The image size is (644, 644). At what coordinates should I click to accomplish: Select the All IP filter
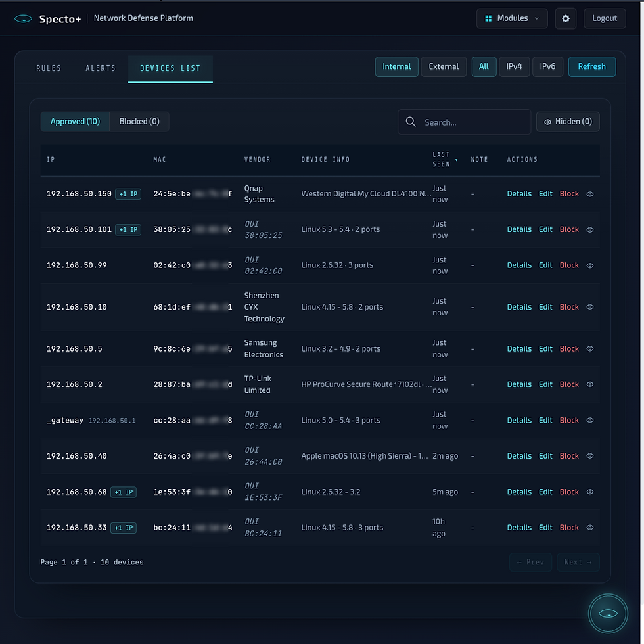click(484, 66)
